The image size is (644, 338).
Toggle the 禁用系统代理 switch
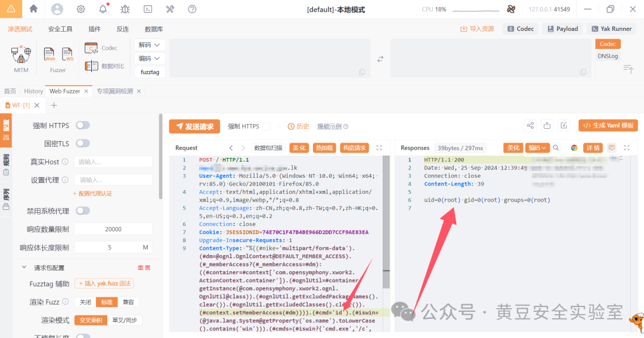pyautogui.click(x=82, y=210)
